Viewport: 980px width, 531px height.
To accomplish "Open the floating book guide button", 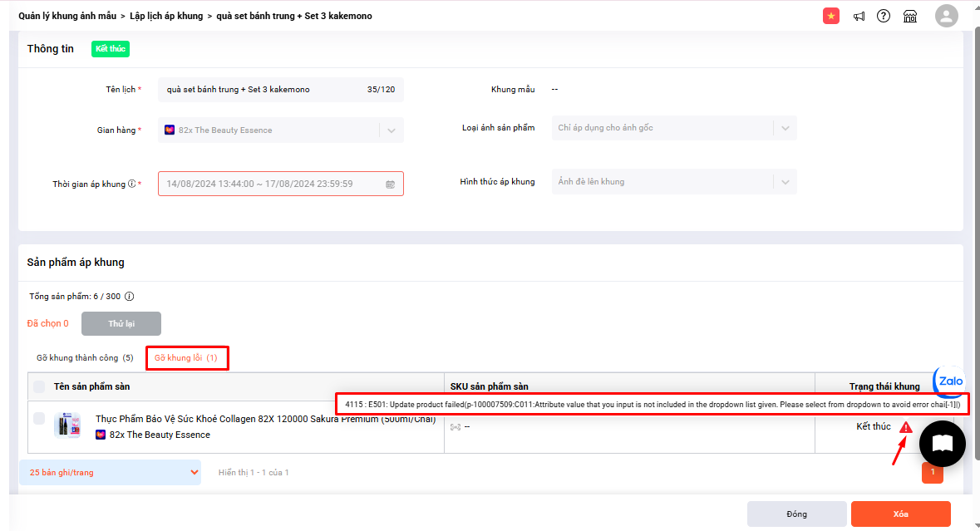I will click(942, 444).
